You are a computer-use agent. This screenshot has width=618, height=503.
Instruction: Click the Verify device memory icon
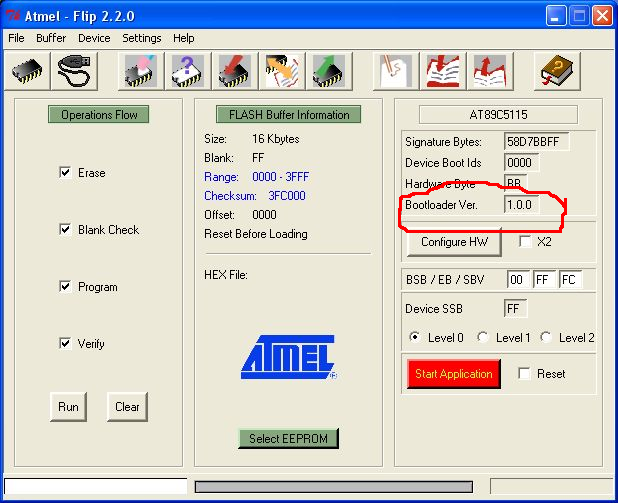pyautogui.click(x=282, y=71)
